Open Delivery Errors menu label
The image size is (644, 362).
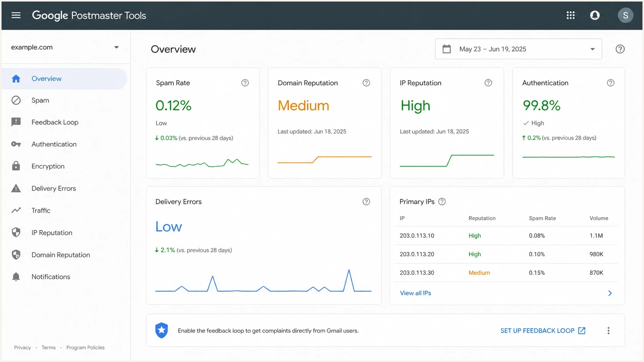pos(54,189)
